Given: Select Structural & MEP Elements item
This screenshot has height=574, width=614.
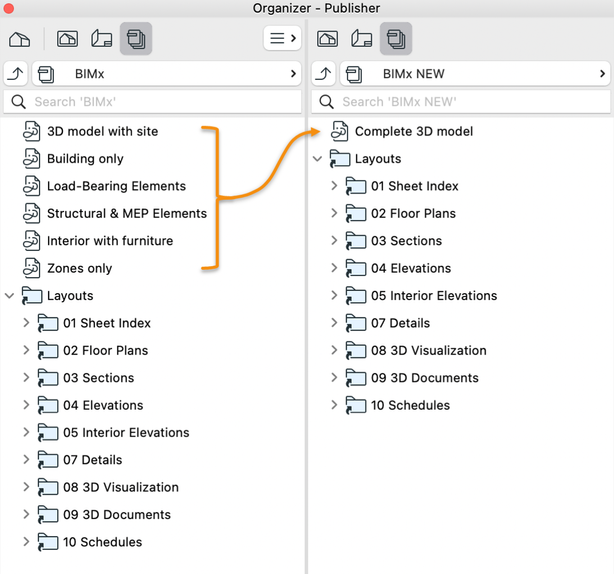Looking at the screenshot, I should (127, 213).
